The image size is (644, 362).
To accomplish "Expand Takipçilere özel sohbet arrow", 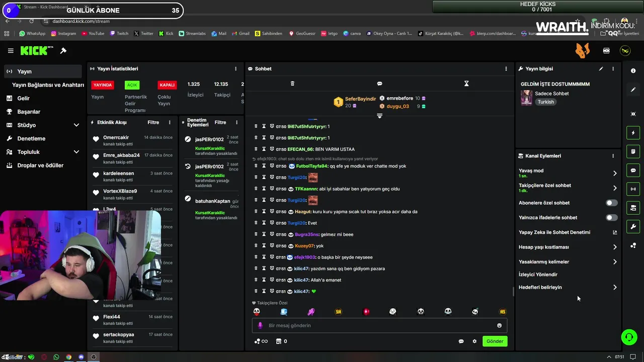I will click(x=615, y=188).
